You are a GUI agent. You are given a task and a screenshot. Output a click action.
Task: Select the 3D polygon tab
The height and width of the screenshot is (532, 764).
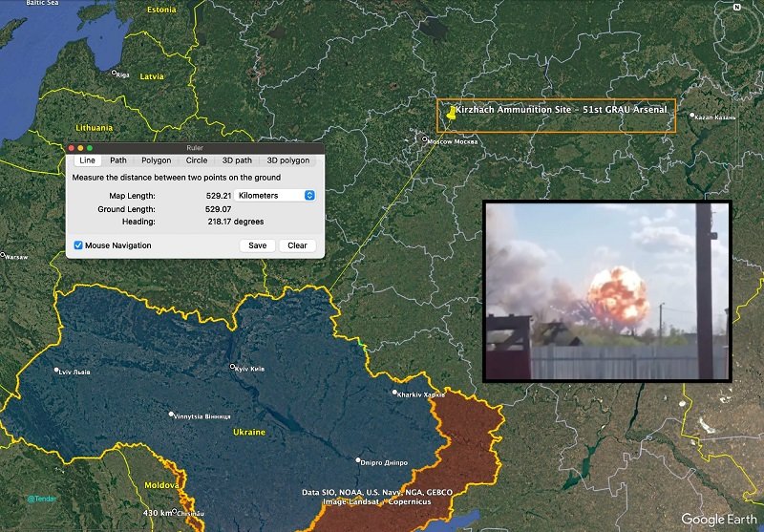point(287,160)
